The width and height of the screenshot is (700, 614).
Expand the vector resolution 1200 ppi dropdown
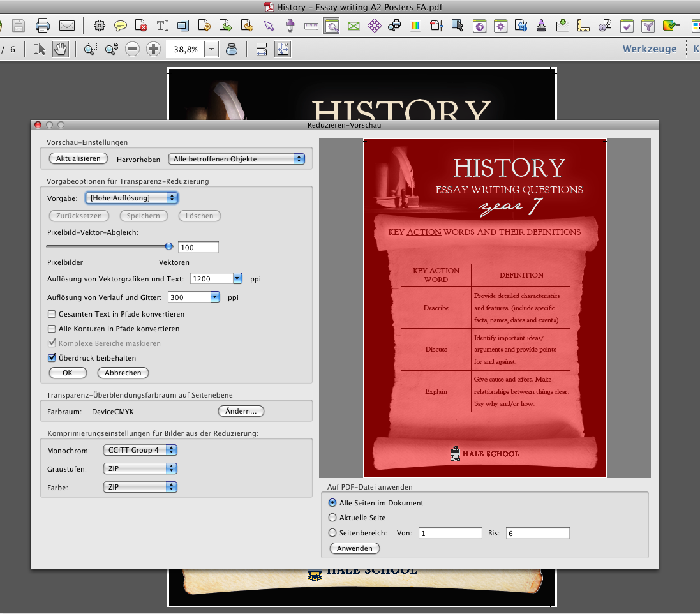(237, 279)
